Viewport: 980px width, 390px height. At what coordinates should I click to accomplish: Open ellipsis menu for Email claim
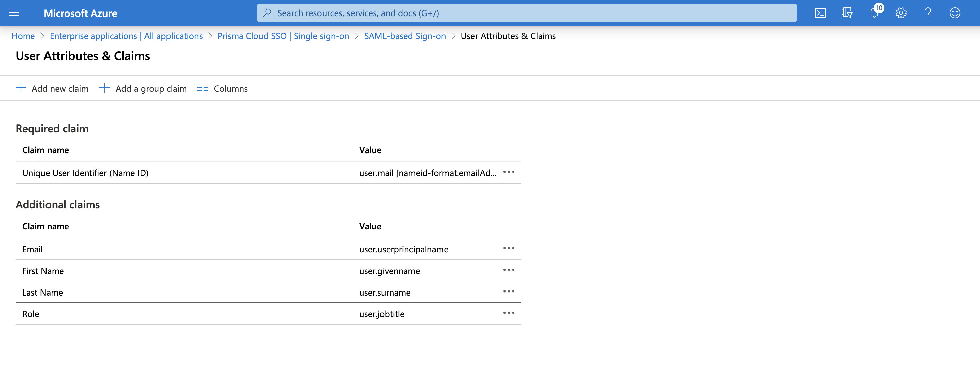point(508,248)
